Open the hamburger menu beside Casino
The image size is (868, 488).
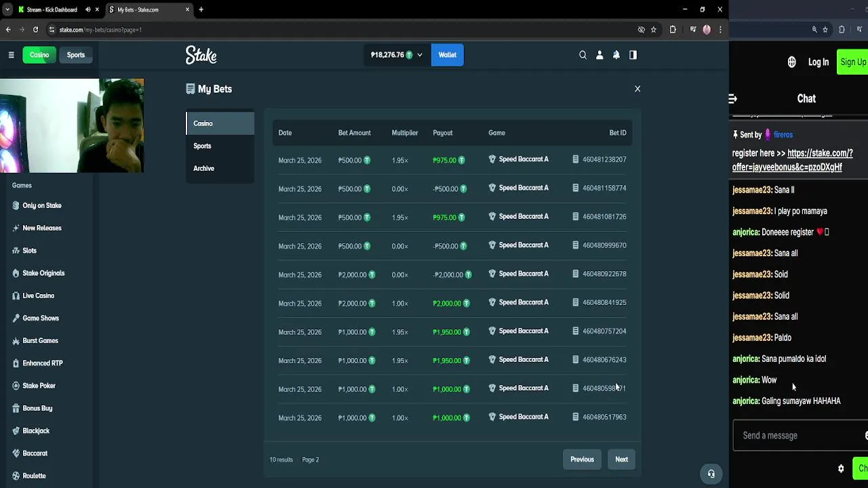[11, 55]
